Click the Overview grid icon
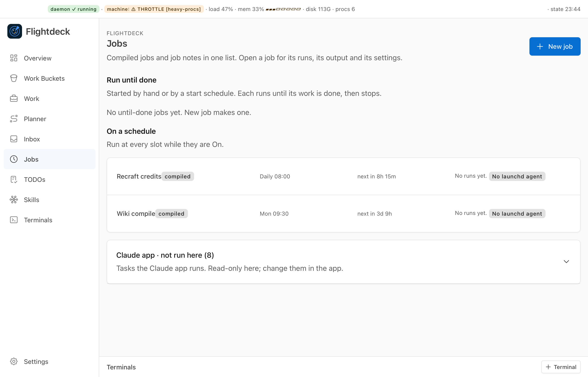The height and width of the screenshot is (377, 588). (x=14, y=58)
